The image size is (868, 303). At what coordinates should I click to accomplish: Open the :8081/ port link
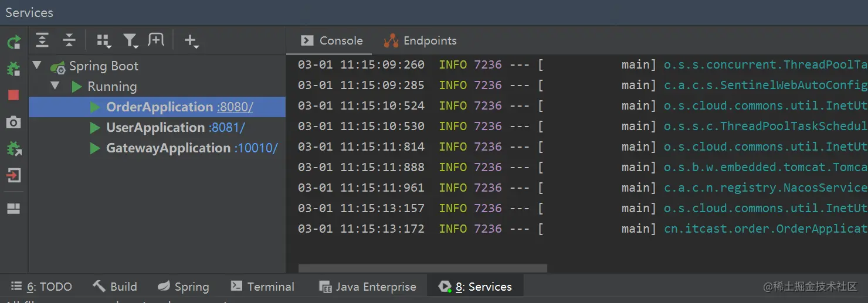tap(227, 128)
